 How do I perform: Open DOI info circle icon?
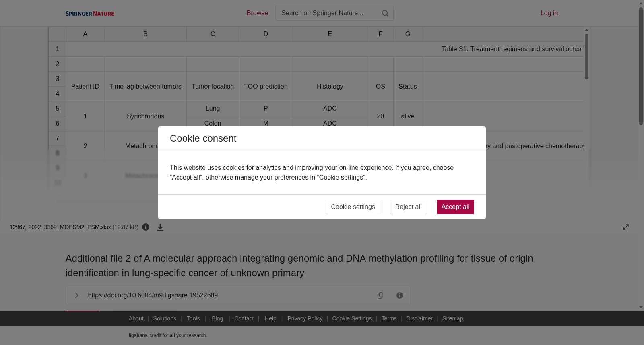[400, 295]
